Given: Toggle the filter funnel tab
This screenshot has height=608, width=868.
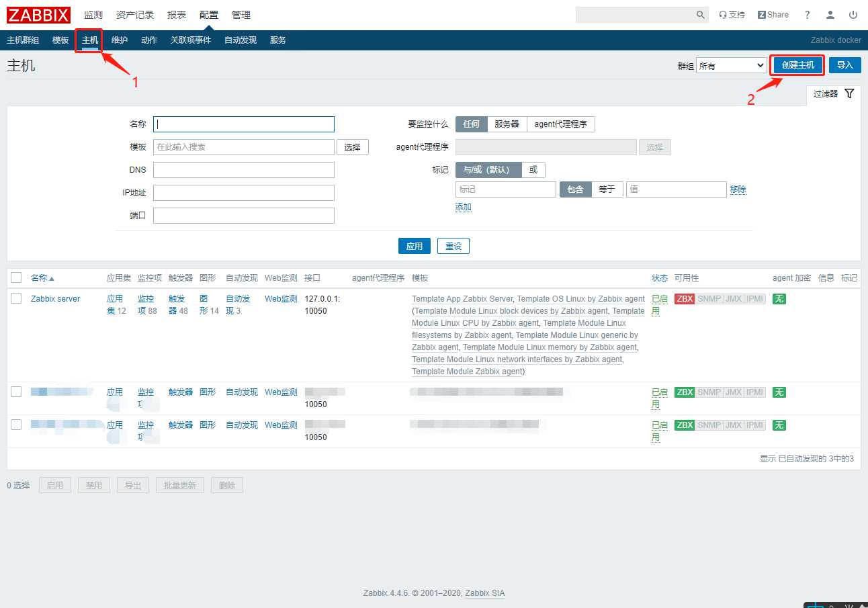Looking at the screenshot, I should [833, 94].
